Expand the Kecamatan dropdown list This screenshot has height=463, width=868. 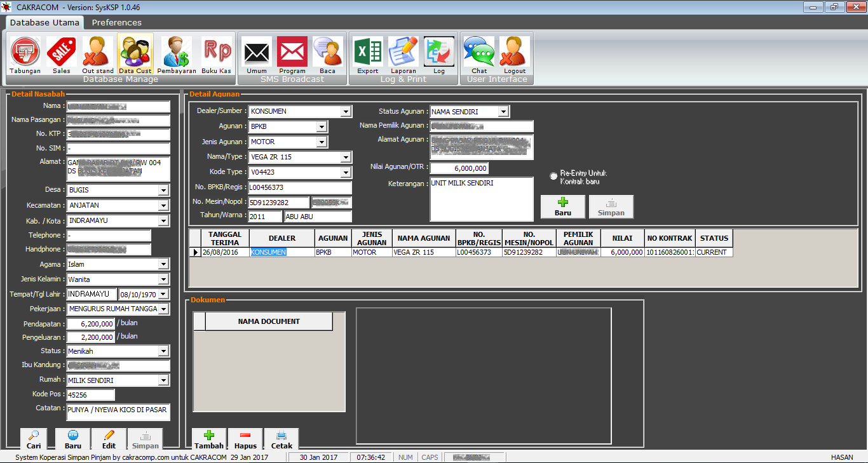pos(163,206)
